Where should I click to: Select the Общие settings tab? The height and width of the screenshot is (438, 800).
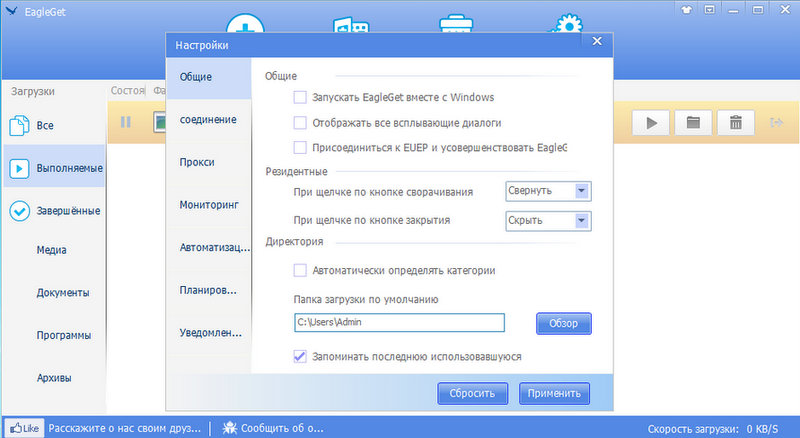click(x=209, y=78)
